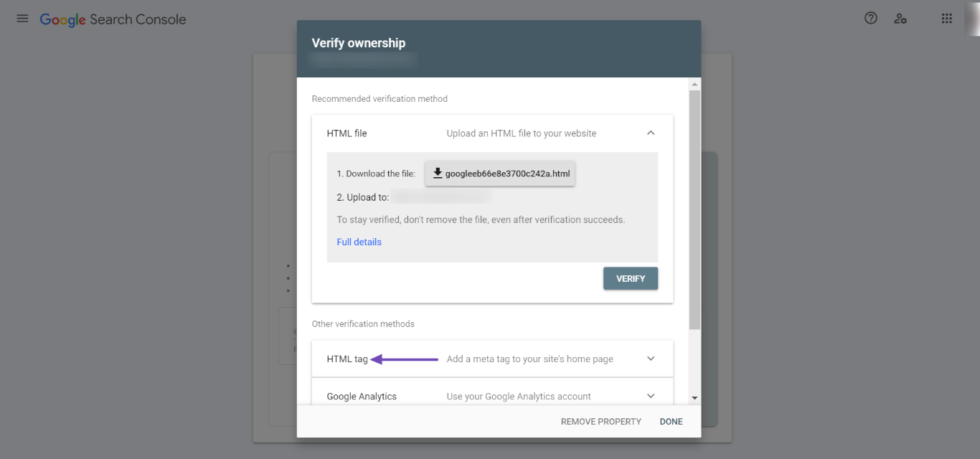This screenshot has width=980, height=459.
Task: Click DONE to close the dialog
Action: [670, 421]
